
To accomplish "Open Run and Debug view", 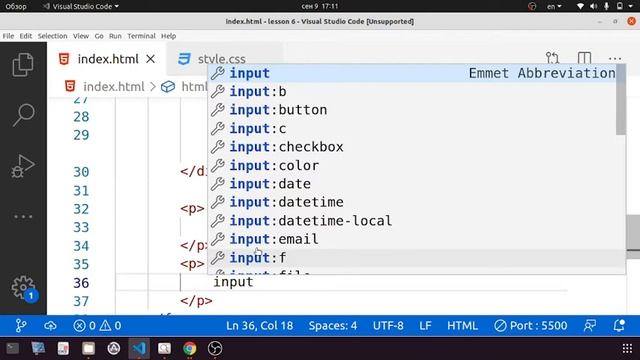I will click(23, 166).
